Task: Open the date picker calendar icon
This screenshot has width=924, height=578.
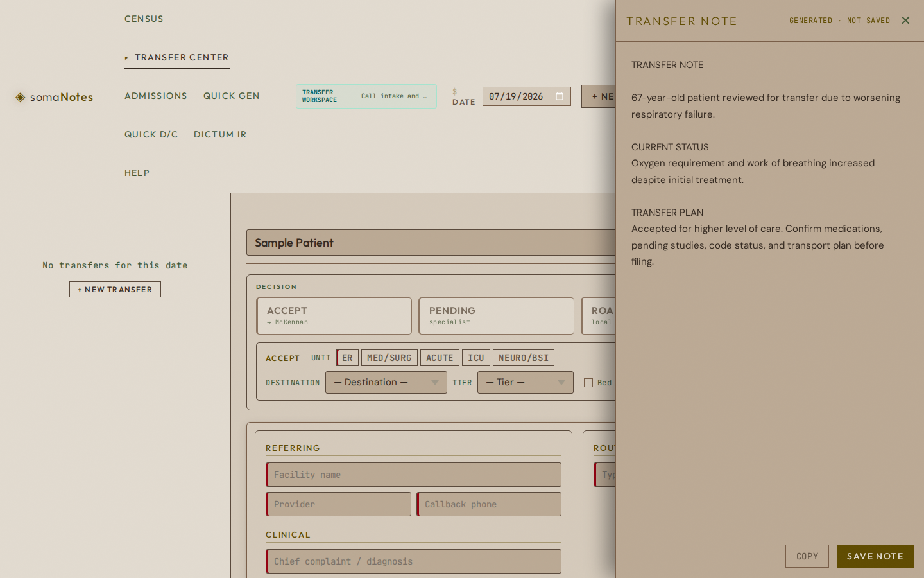Action: click(560, 96)
